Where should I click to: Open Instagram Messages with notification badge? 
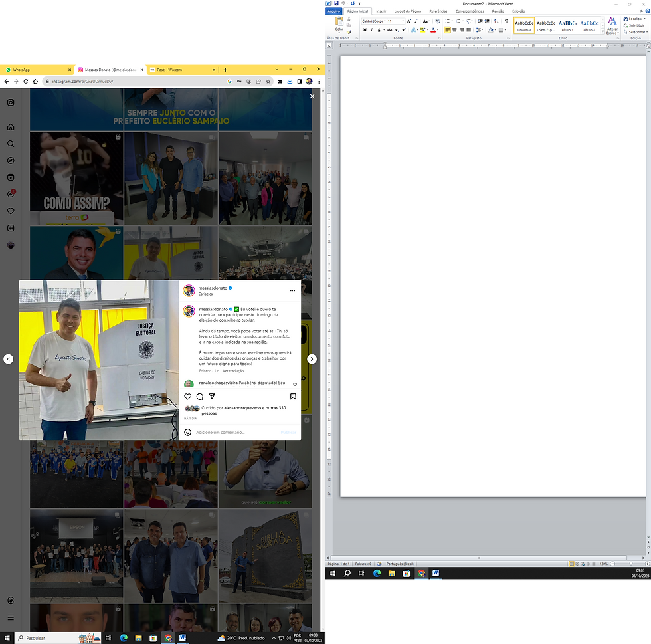click(11, 194)
